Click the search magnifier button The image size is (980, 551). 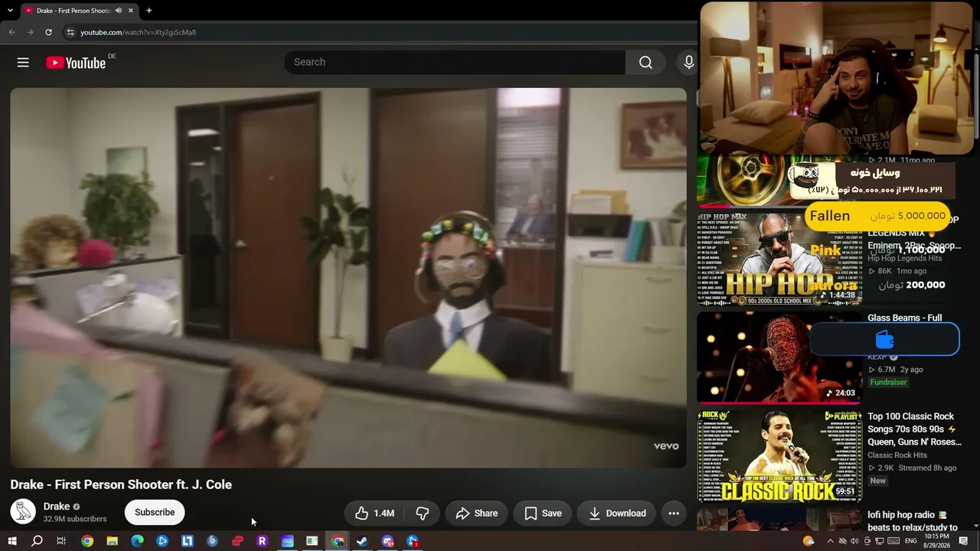pos(645,62)
